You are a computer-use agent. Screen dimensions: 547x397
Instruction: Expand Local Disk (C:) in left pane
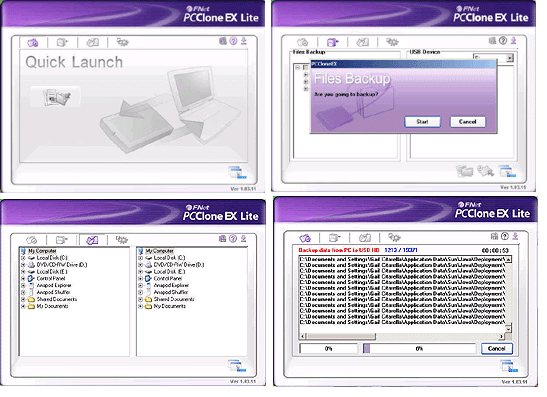[x=23, y=258]
